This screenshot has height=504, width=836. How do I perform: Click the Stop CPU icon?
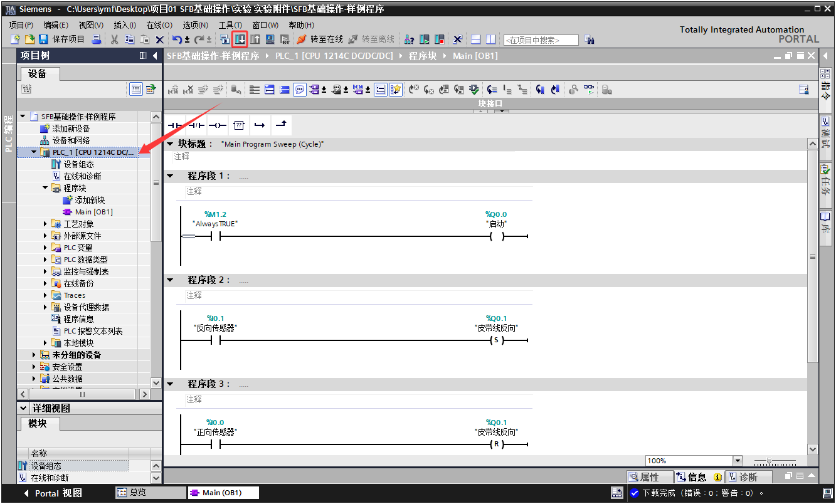(440, 39)
